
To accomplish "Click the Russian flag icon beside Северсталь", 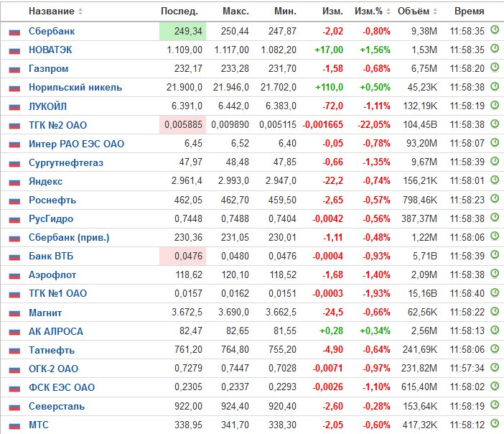I will coord(14,407).
